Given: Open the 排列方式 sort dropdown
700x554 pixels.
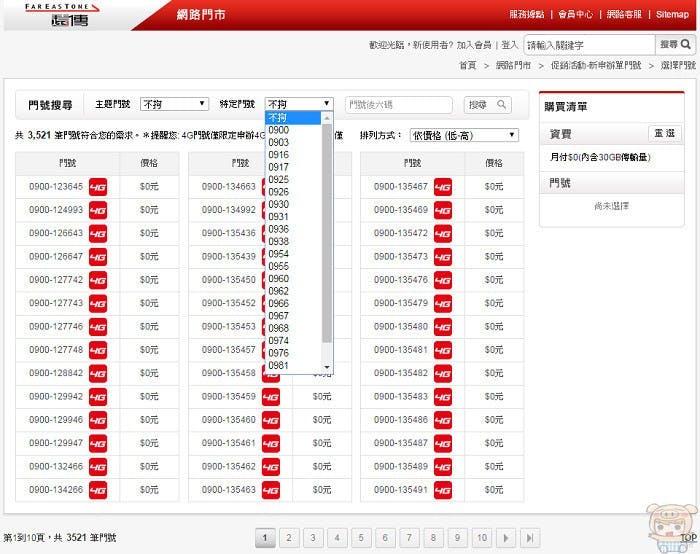Looking at the screenshot, I should [464, 135].
